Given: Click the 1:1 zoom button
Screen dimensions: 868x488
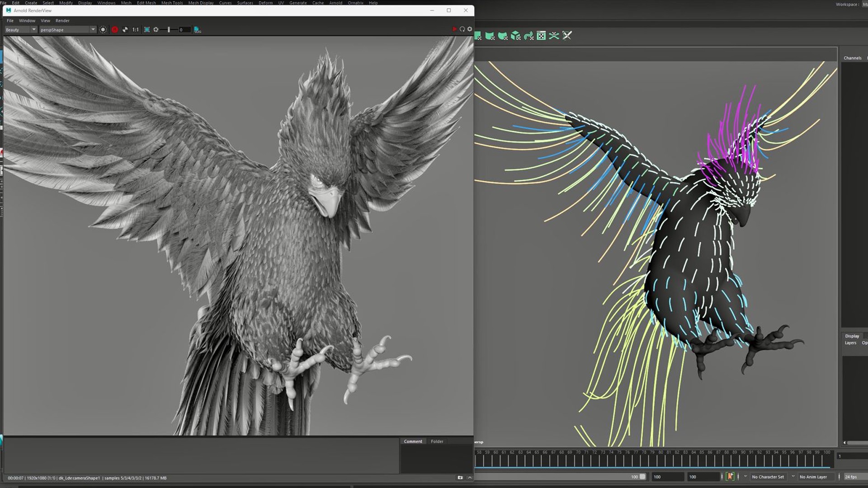Looking at the screenshot, I should [x=136, y=30].
